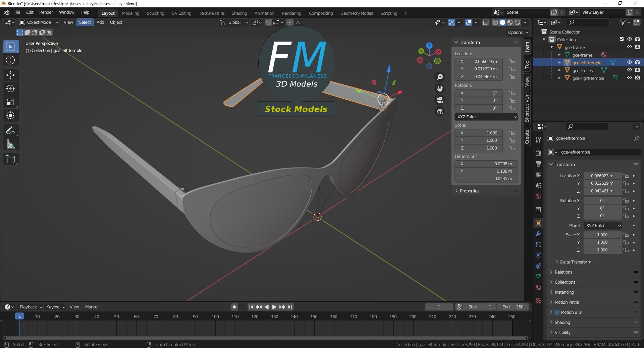
Task: Play the animation
Action: pyautogui.click(x=274, y=307)
